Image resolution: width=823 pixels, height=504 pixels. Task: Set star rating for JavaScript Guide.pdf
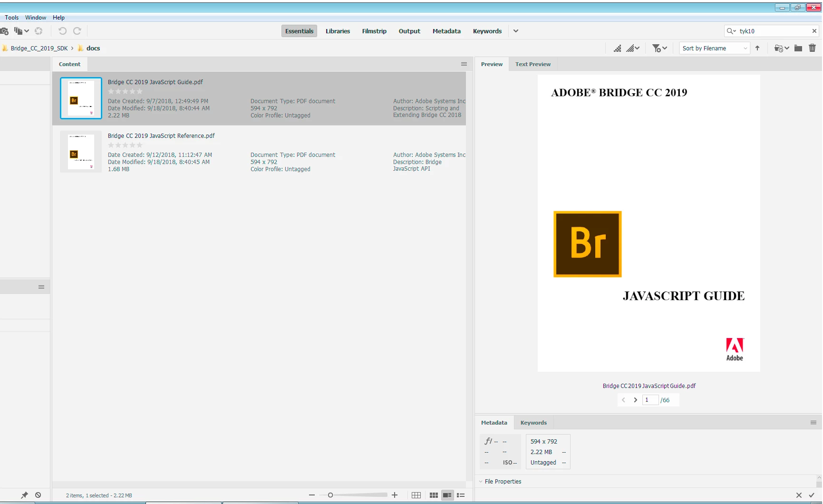click(x=125, y=91)
